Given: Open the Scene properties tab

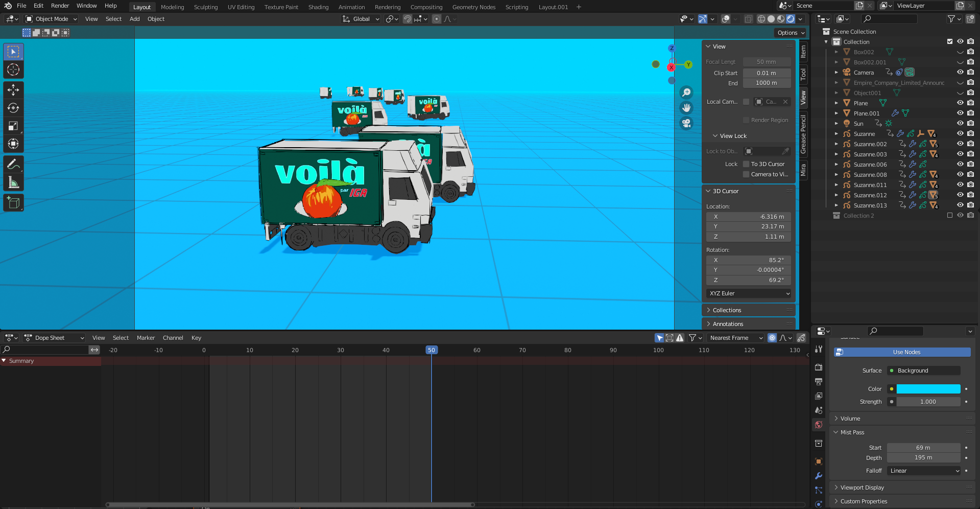Looking at the screenshot, I should pyautogui.click(x=819, y=410).
